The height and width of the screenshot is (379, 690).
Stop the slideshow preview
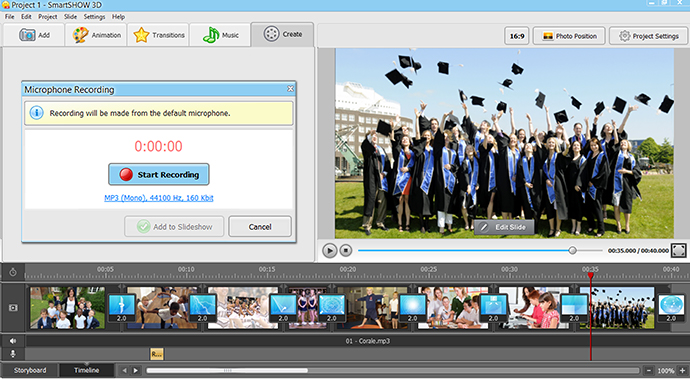tap(346, 250)
